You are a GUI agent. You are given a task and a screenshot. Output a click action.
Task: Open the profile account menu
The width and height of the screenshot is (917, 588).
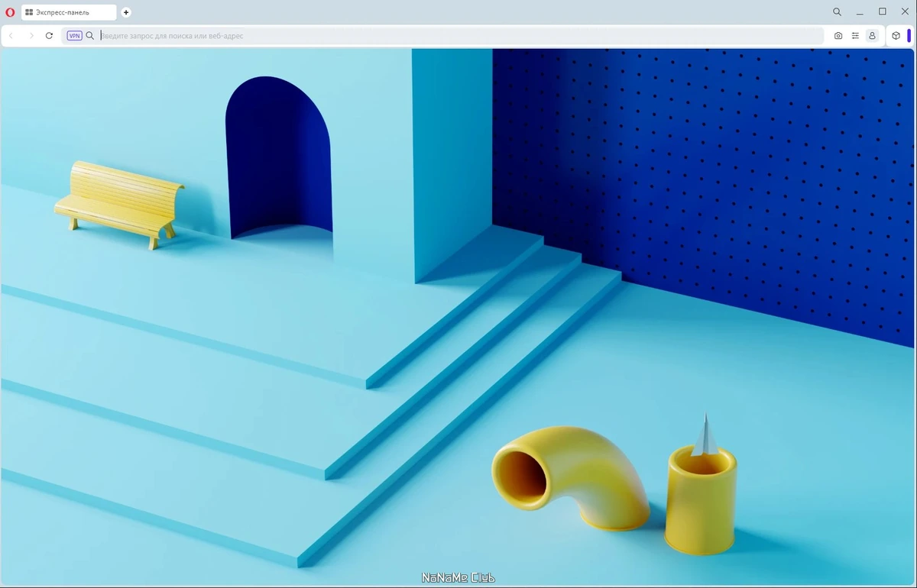click(872, 36)
